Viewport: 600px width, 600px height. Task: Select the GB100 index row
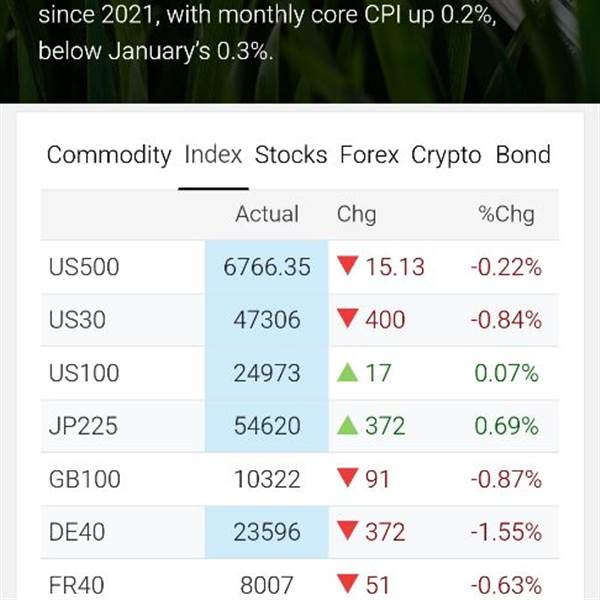coord(84,479)
